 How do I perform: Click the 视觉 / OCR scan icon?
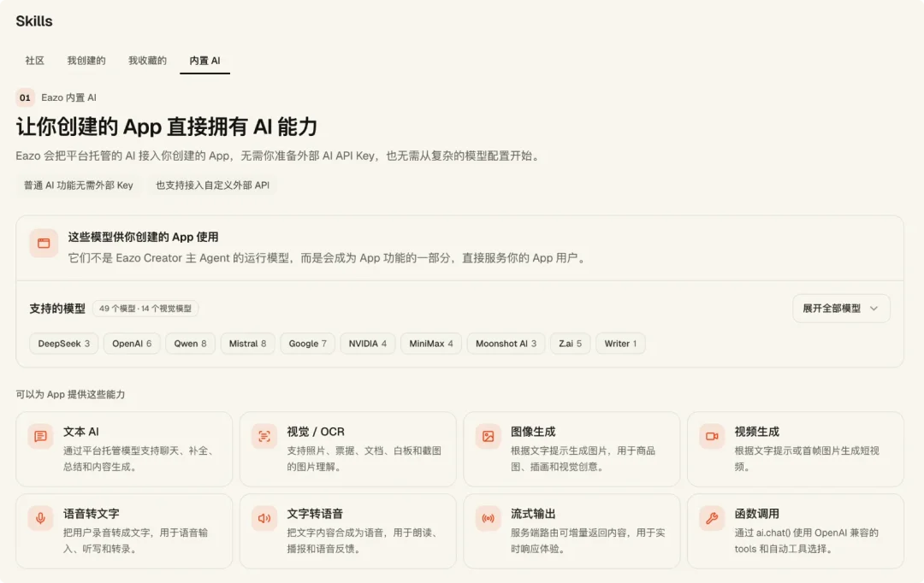264,436
